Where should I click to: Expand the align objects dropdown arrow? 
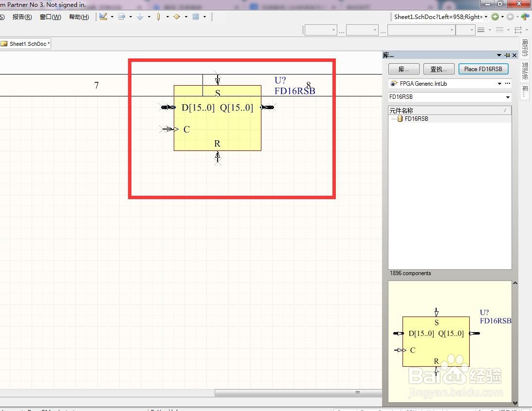[x=130, y=17]
